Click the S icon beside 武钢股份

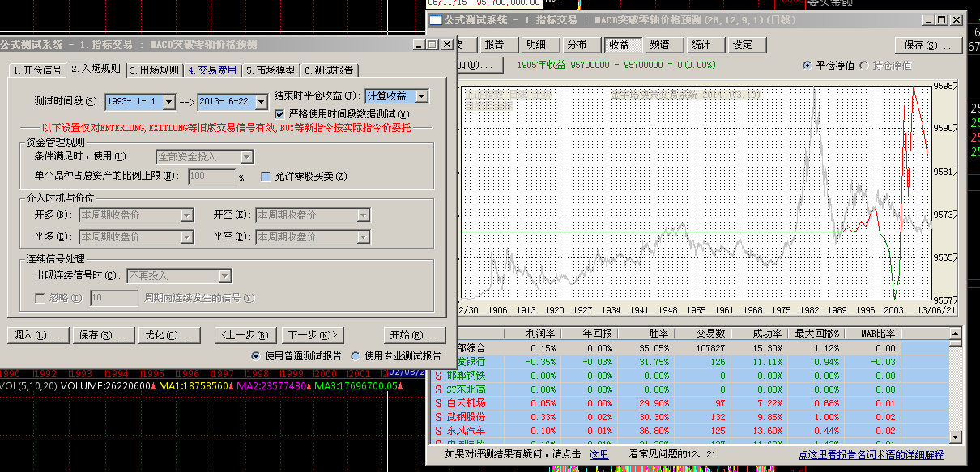[x=438, y=416]
